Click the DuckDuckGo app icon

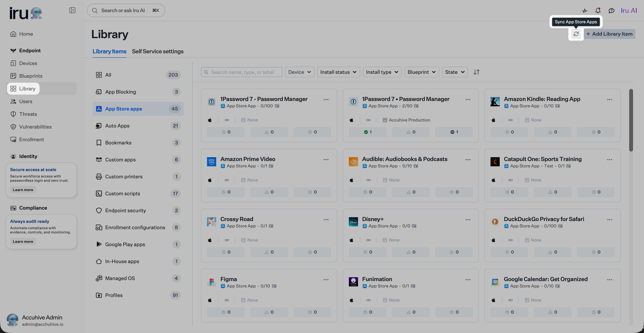coord(495,222)
